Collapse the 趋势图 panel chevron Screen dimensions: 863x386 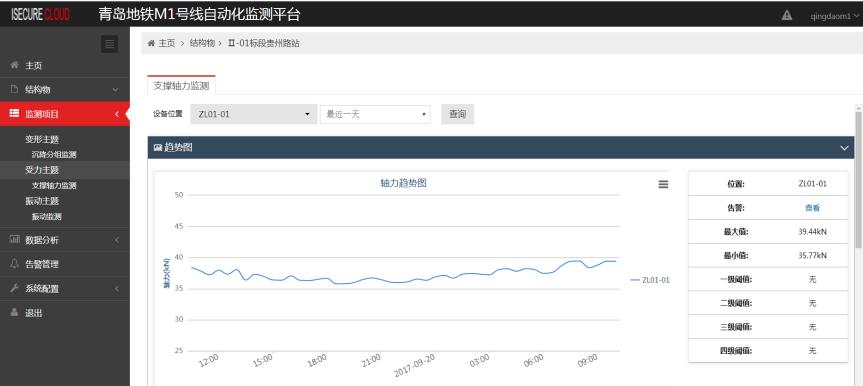click(844, 148)
